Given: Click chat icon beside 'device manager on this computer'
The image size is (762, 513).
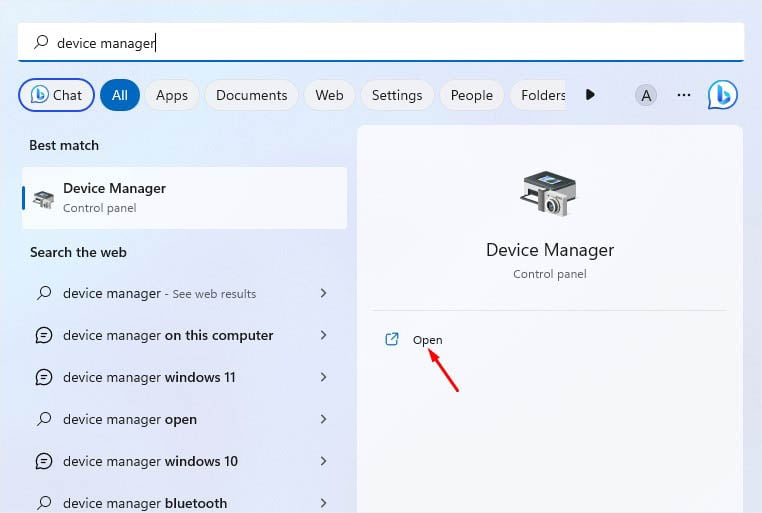Looking at the screenshot, I should 44,335.
